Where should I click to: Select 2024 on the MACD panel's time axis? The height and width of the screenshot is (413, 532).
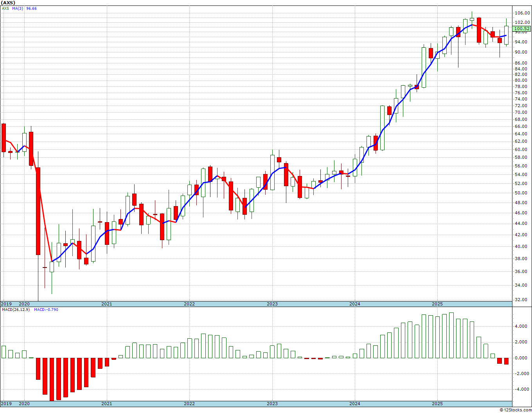click(x=355, y=404)
